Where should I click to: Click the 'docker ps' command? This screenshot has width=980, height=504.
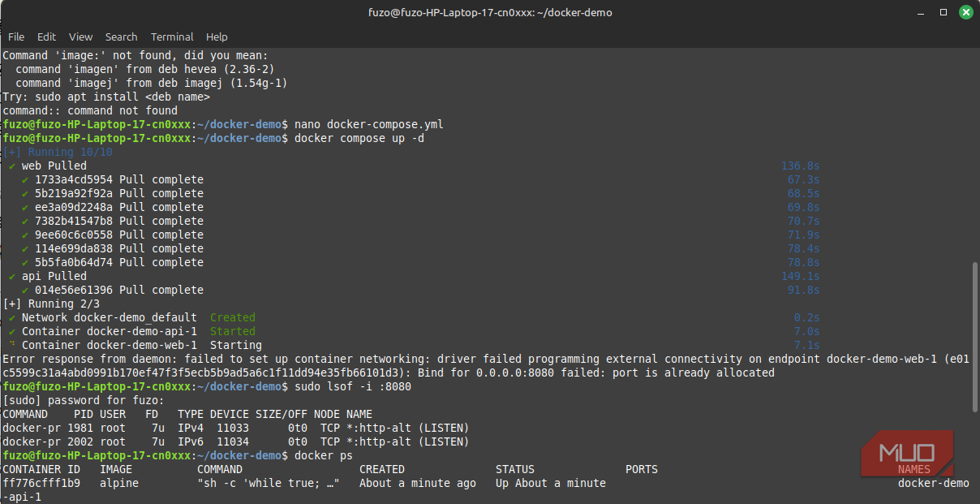[x=324, y=455]
